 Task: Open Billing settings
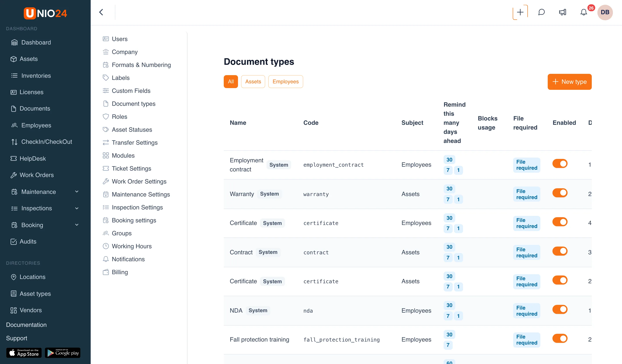tap(115, 272)
